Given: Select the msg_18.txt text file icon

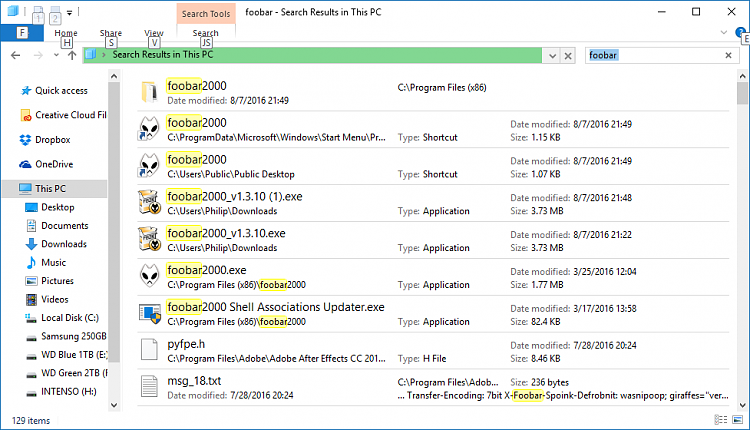Looking at the screenshot, I should click(x=149, y=386).
